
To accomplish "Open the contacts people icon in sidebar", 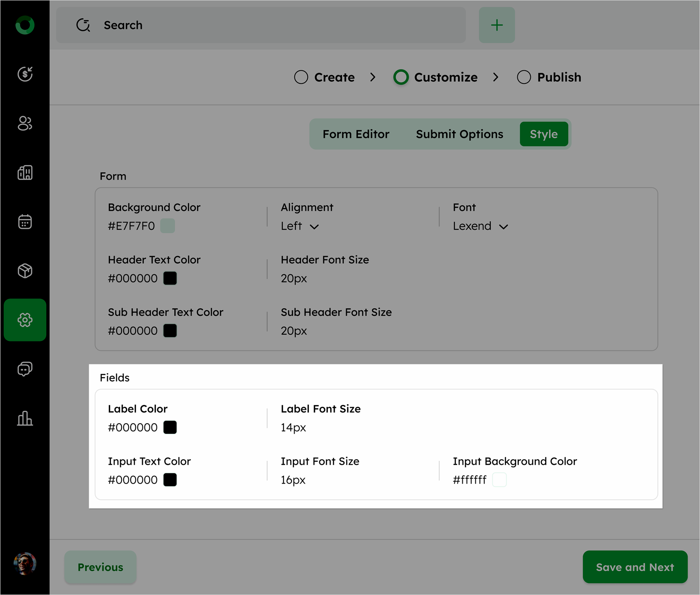I will point(25,123).
